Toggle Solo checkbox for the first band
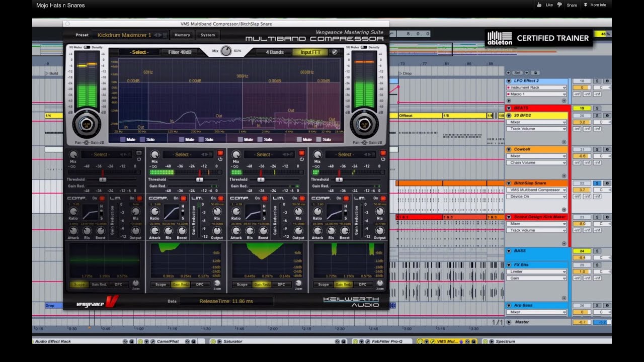 142,139
